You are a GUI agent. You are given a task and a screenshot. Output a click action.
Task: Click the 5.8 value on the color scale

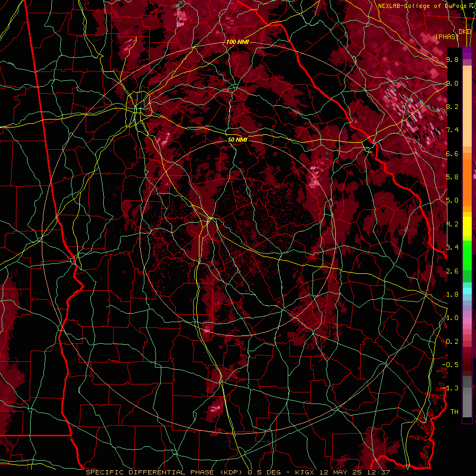(x=452, y=177)
